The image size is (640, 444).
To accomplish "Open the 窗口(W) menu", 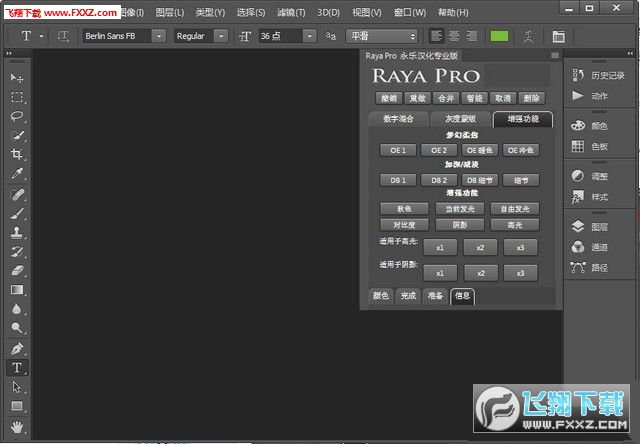I will click(x=410, y=13).
